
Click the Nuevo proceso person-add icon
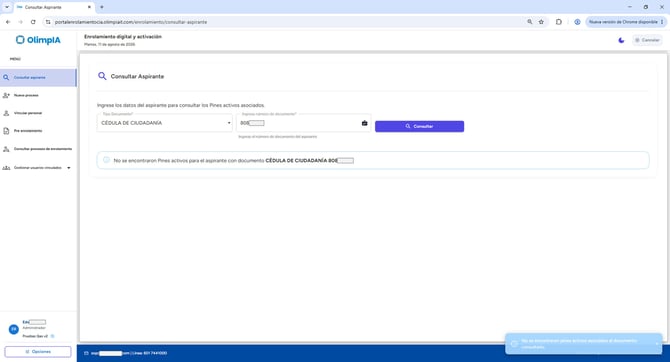coord(6,95)
